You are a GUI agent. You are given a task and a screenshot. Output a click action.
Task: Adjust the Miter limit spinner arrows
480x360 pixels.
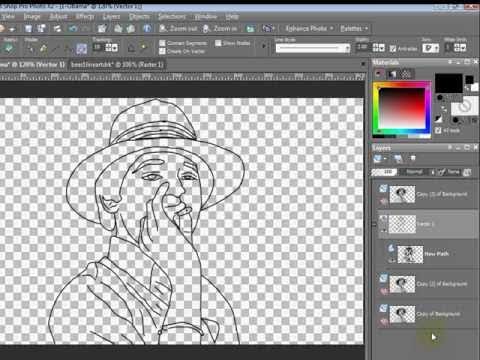pyautogui.click(x=460, y=48)
